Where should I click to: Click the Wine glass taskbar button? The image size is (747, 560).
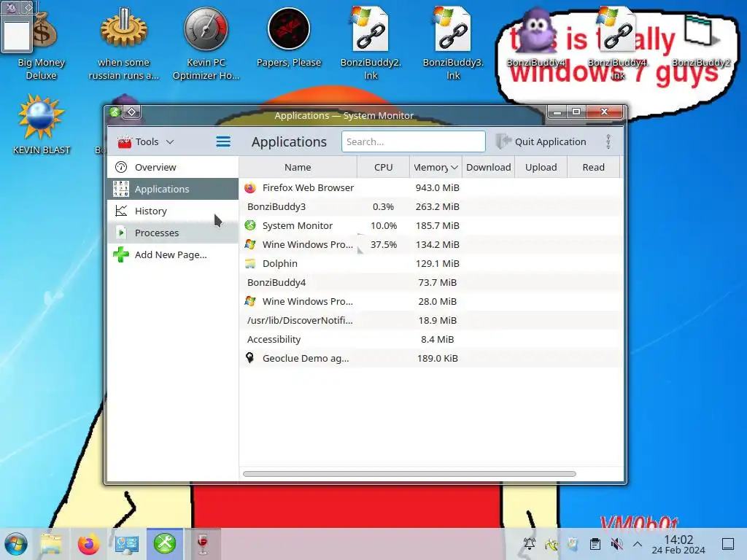(203, 544)
